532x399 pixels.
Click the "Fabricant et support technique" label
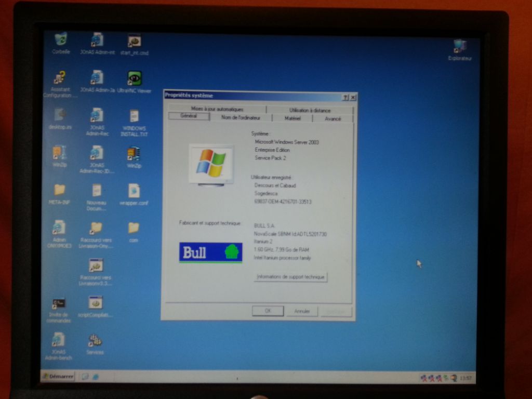pos(210,223)
